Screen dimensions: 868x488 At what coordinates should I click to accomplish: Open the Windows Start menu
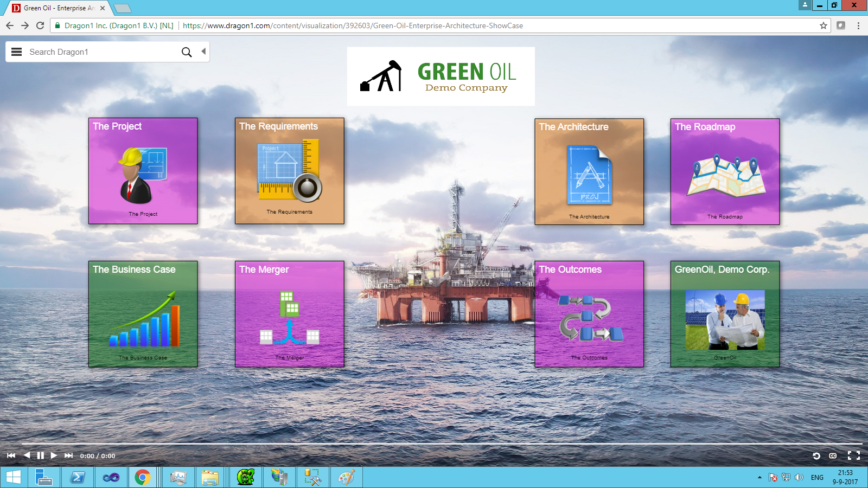pyautogui.click(x=14, y=477)
